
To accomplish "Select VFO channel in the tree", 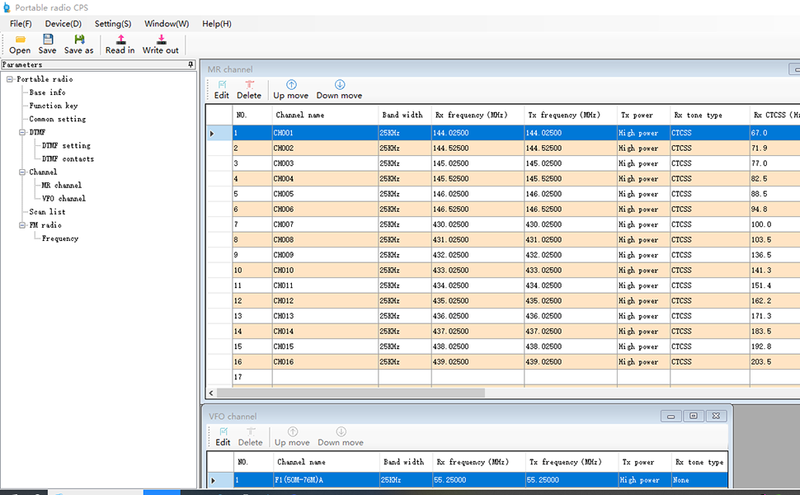I will pyautogui.click(x=64, y=199).
